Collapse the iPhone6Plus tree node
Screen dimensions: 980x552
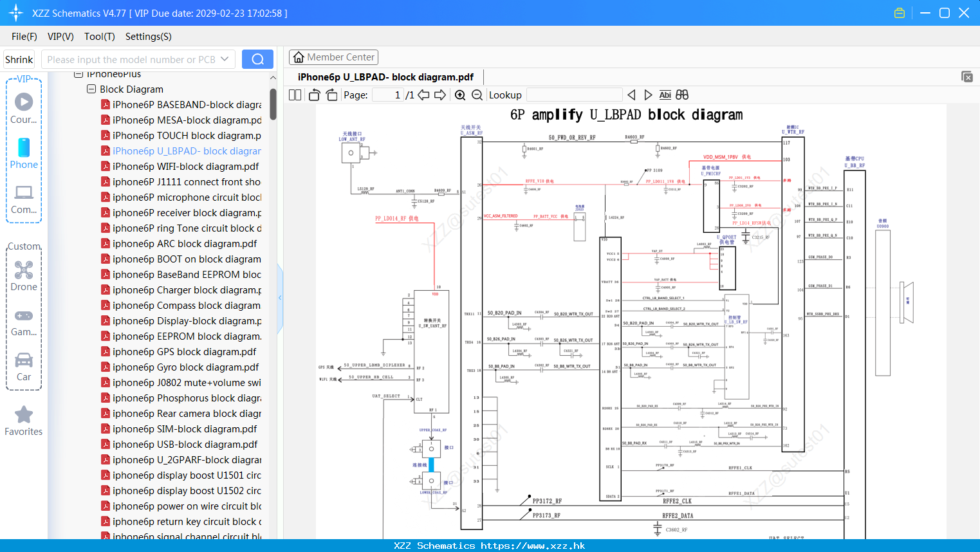tap(79, 74)
